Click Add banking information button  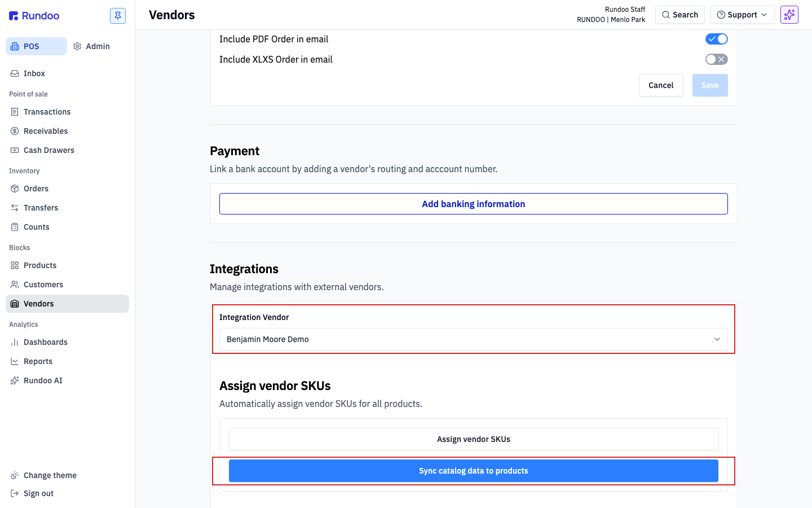coord(474,204)
